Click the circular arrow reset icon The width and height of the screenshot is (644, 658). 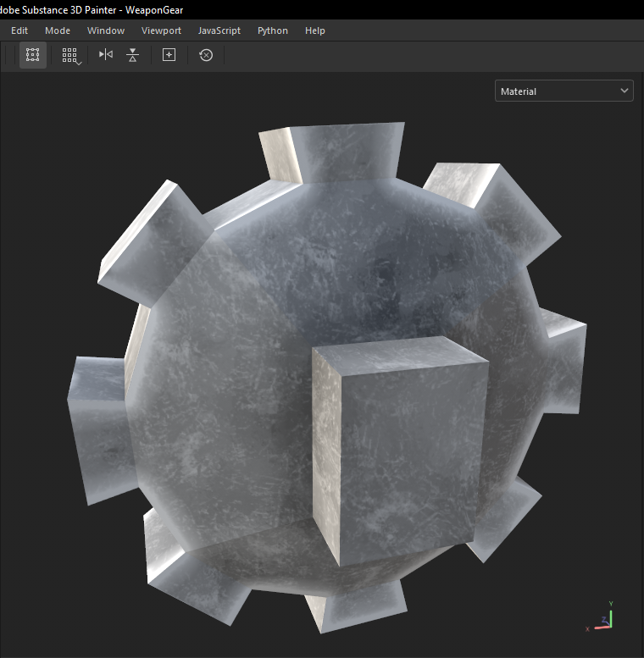[x=206, y=55]
